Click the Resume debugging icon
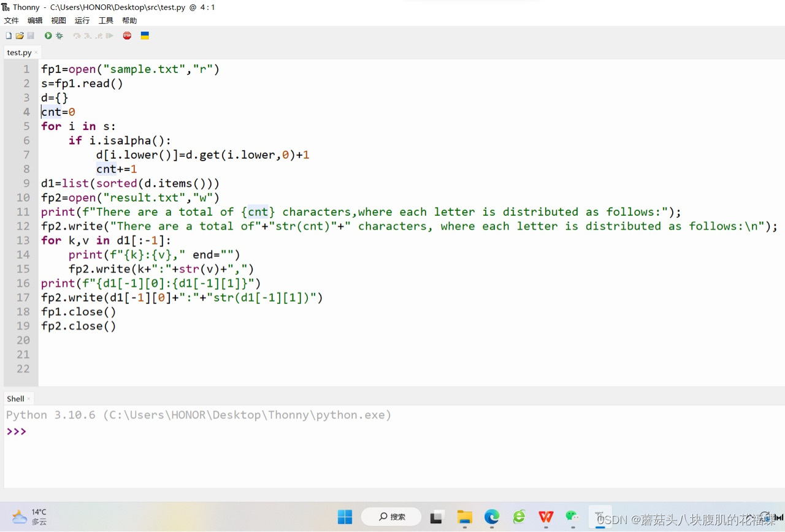Screen dimensions: 785x532 pos(109,36)
